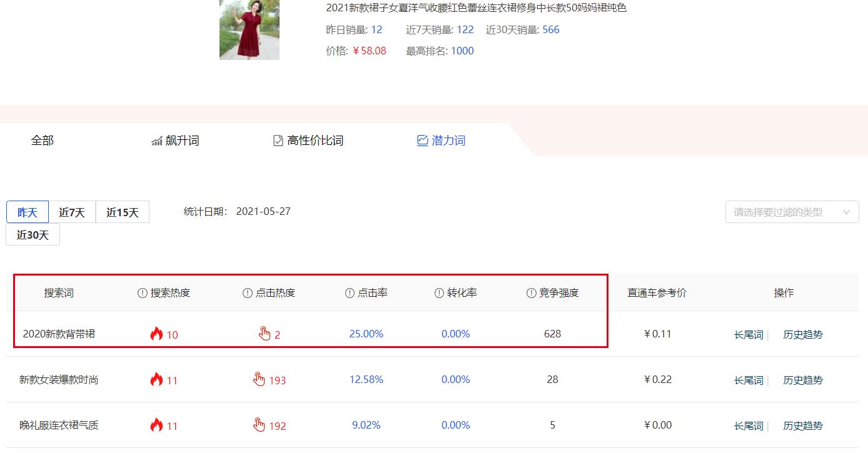
Task: Click the pencil icon before 潜力词
Action: [422, 140]
